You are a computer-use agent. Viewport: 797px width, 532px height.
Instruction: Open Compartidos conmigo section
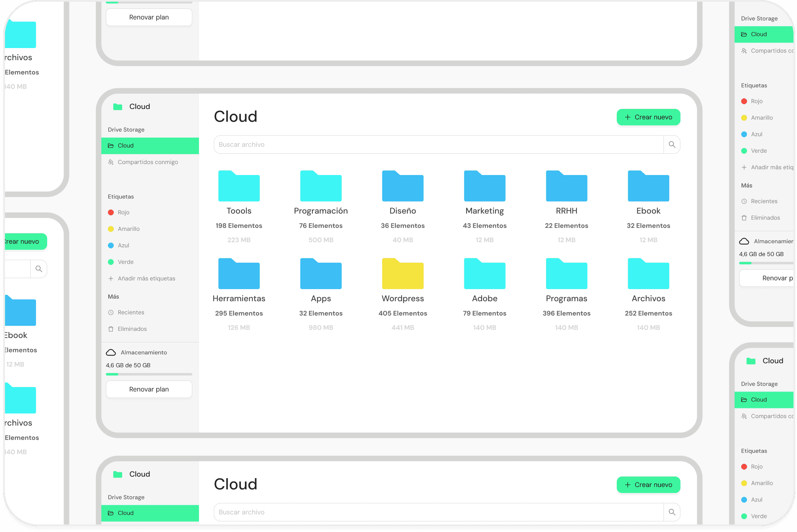click(148, 162)
